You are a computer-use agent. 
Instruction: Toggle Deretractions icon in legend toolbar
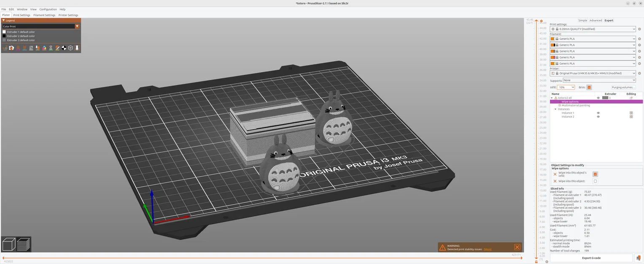pyautogui.click(x=24, y=48)
